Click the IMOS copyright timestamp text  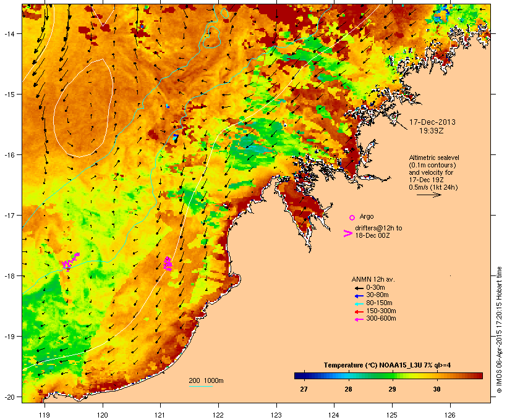click(x=499, y=330)
